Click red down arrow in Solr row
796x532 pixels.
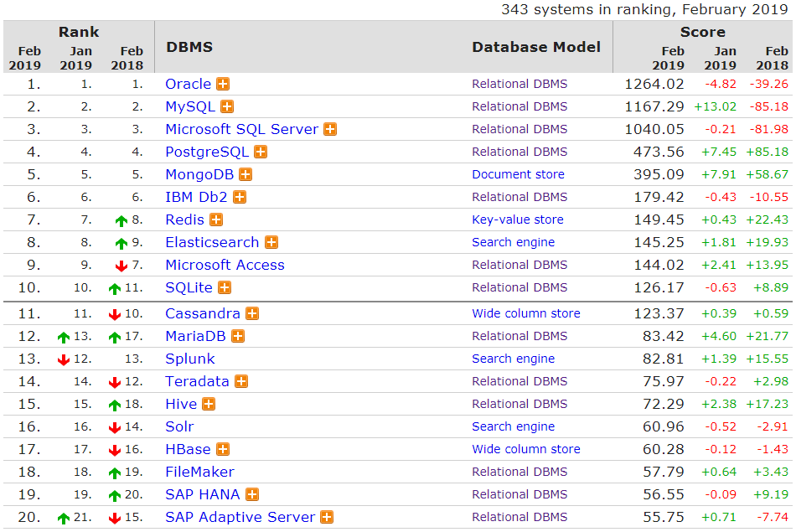coord(115,428)
